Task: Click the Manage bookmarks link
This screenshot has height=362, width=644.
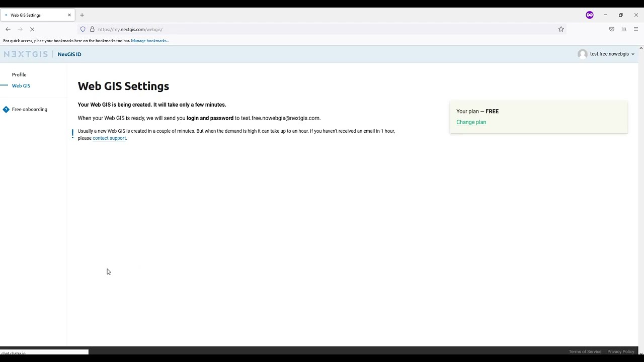Action: pos(150,41)
